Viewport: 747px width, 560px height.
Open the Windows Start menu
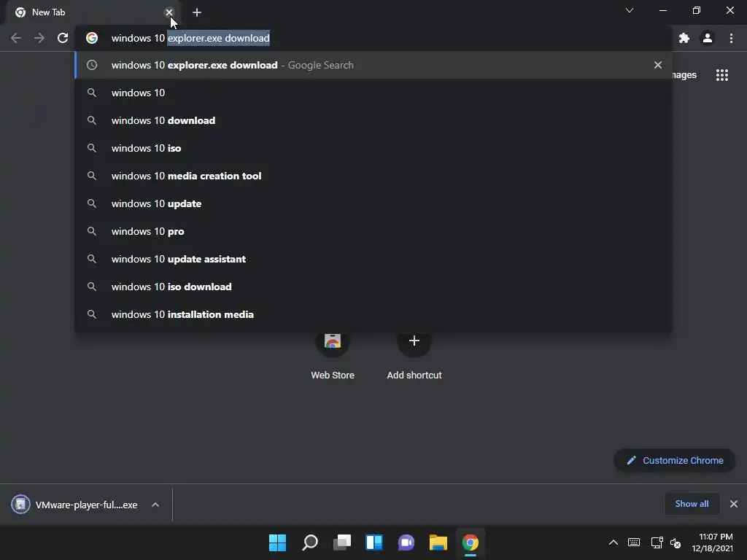click(277, 542)
